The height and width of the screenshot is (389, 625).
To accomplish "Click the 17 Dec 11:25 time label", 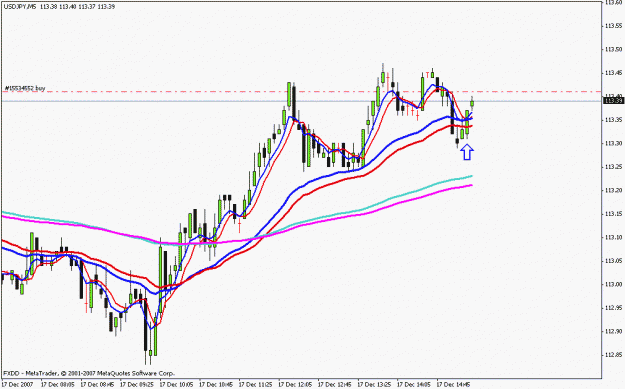I will pyautogui.click(x=256, y=385).
